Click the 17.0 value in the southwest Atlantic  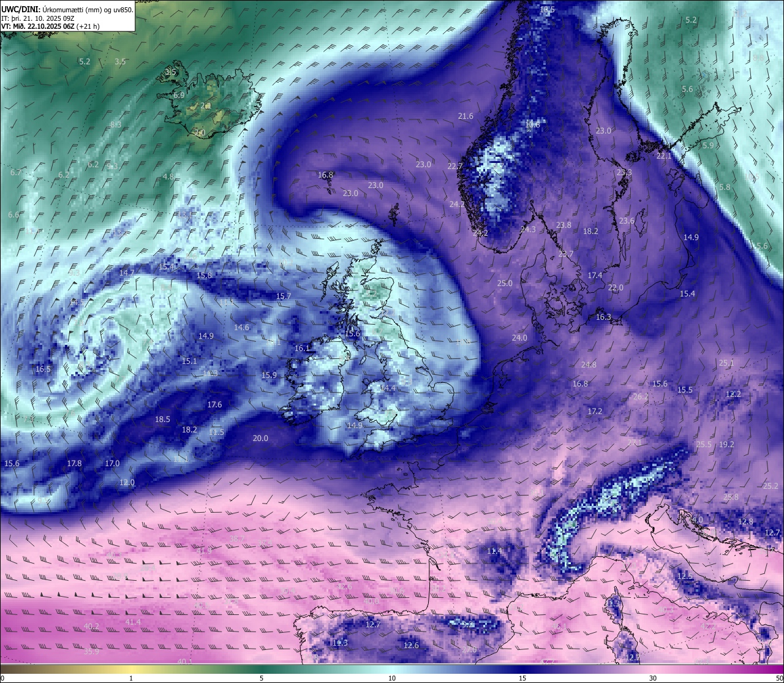(112, 464)
